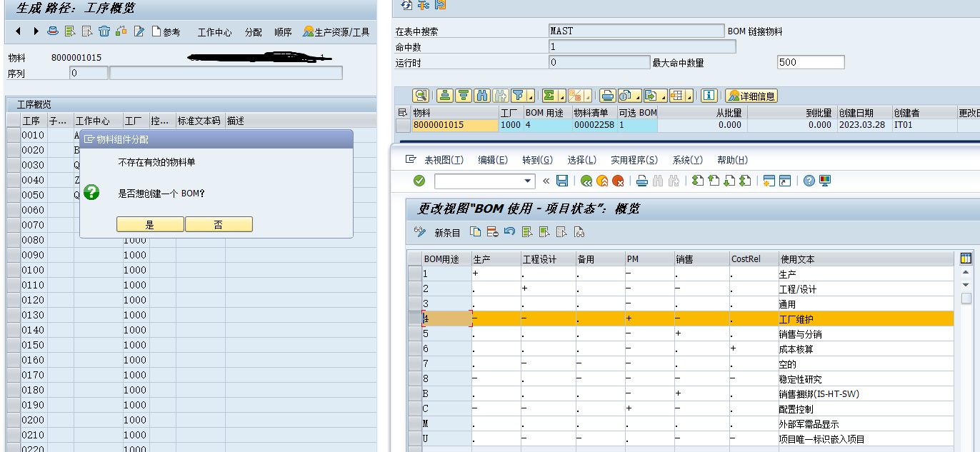
Task: Click 否 to decline creating BOM
Action: click(219, 224)
